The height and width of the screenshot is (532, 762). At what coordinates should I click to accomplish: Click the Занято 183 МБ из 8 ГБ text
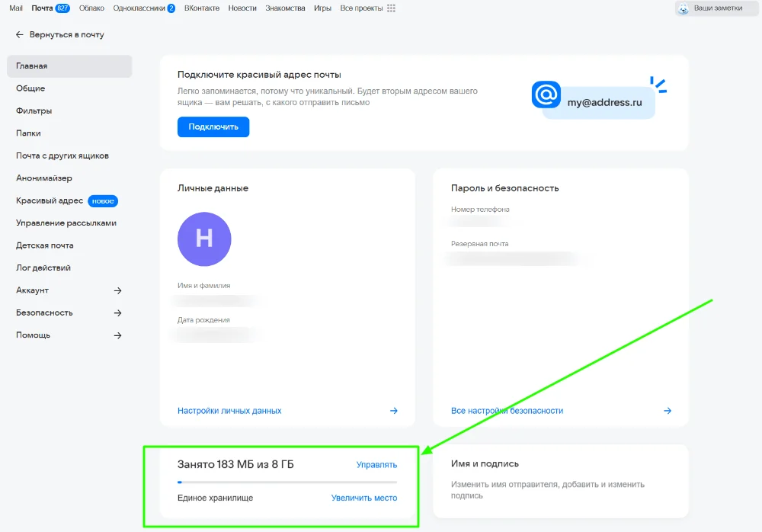[235, 464]
